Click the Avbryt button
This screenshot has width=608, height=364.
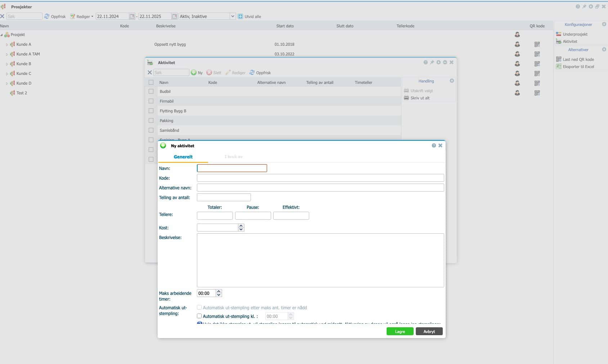(429, 332)
